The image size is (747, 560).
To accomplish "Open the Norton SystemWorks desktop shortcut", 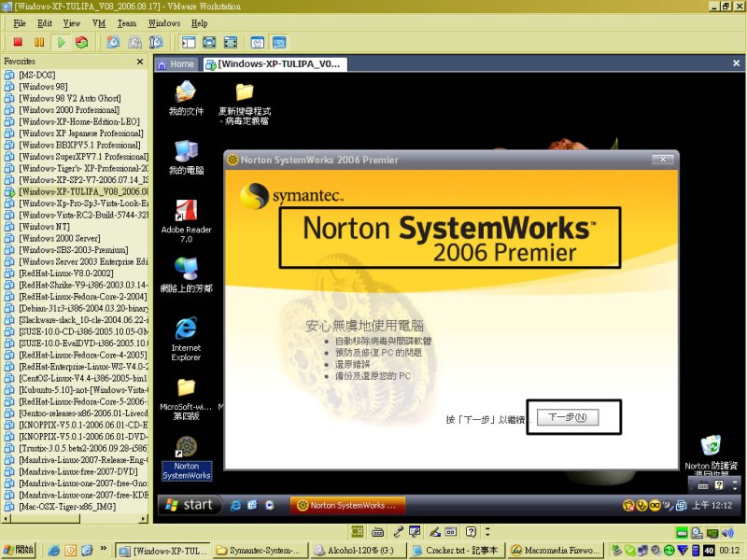I will point(186,458).
